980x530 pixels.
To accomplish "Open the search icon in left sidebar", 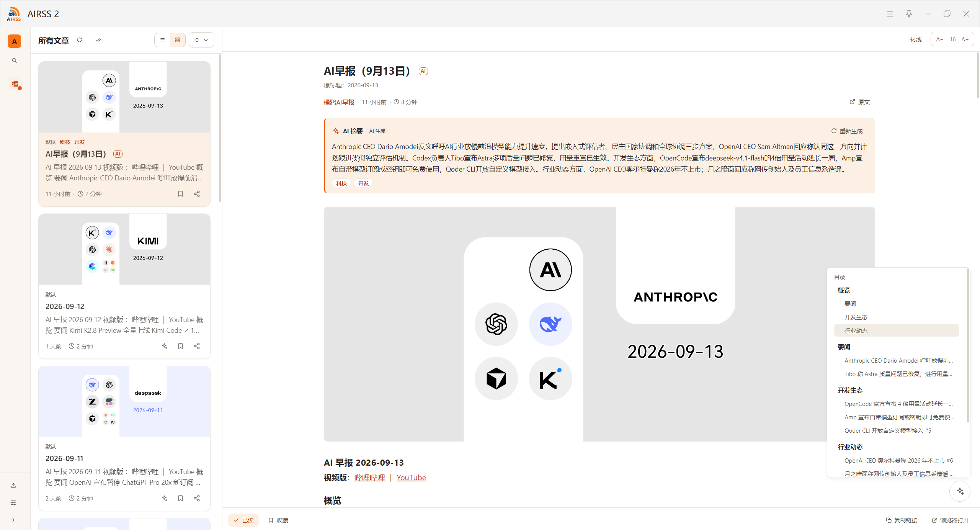I will tap(15, 61).
